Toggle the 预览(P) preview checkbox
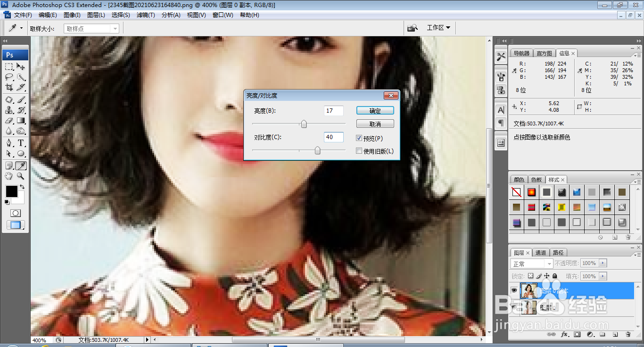Screen dimensions: 644x347 coord(359,138)
